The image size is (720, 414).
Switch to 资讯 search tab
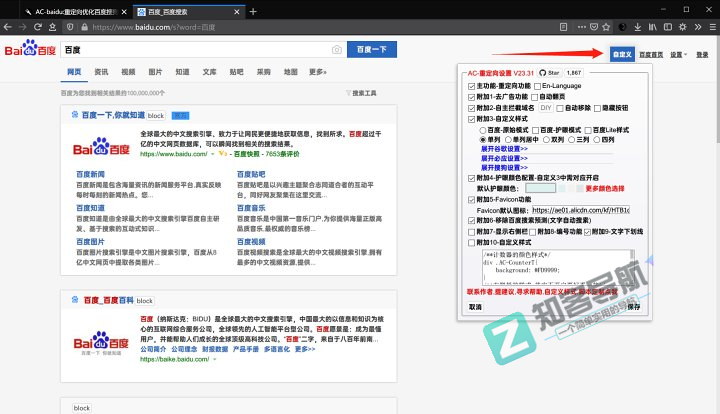[x=101, y=72]
